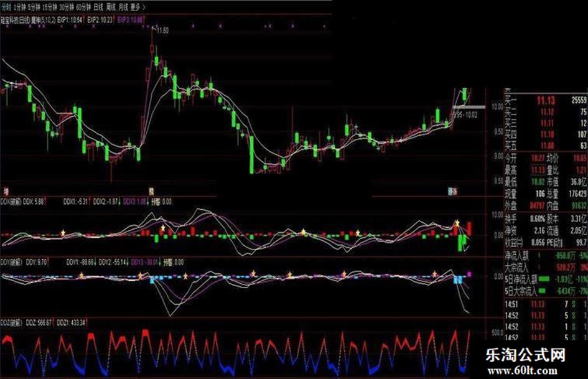The height and width of the screenshot is (379, 588).
Task: Click the 总量 total volume 176429
Action: point(578,194)
